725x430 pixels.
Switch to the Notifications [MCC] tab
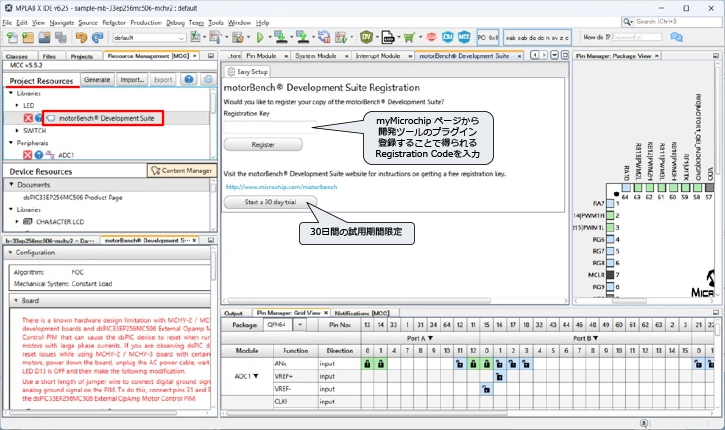point(363,313)
